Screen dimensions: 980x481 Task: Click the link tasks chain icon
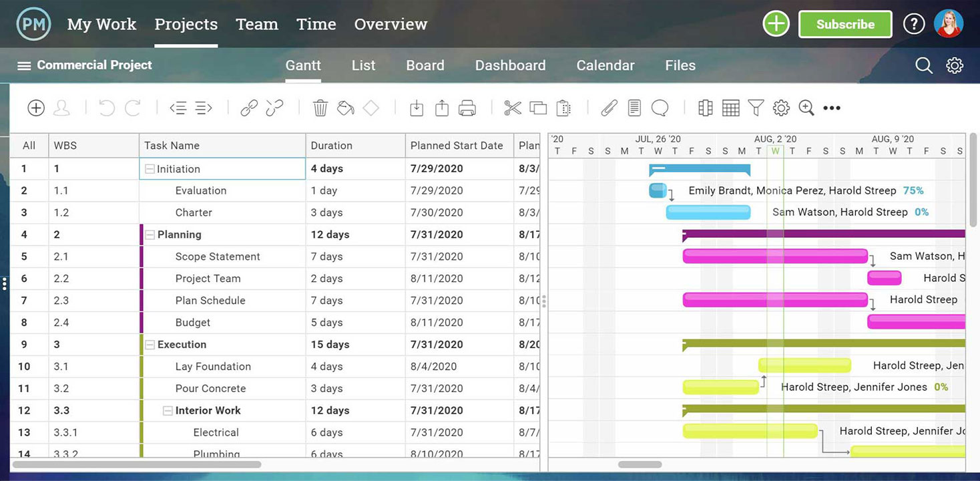pyautogui.click(x=249, y=108)
